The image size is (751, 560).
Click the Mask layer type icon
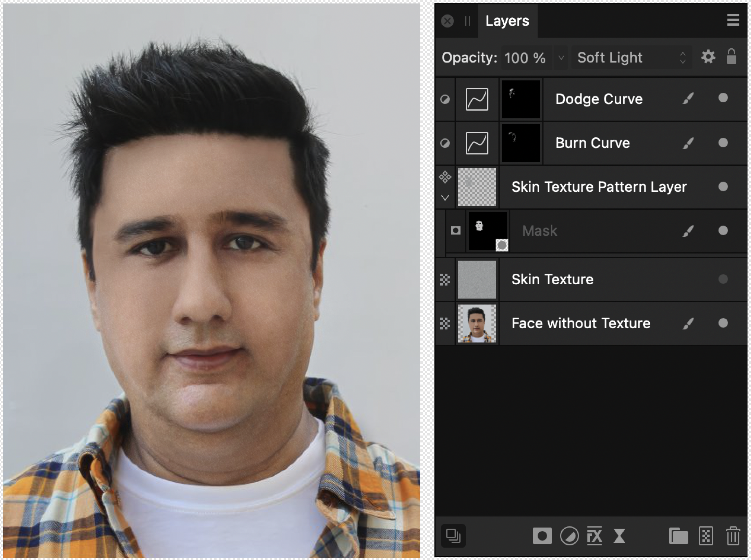(x=456, y=231)
